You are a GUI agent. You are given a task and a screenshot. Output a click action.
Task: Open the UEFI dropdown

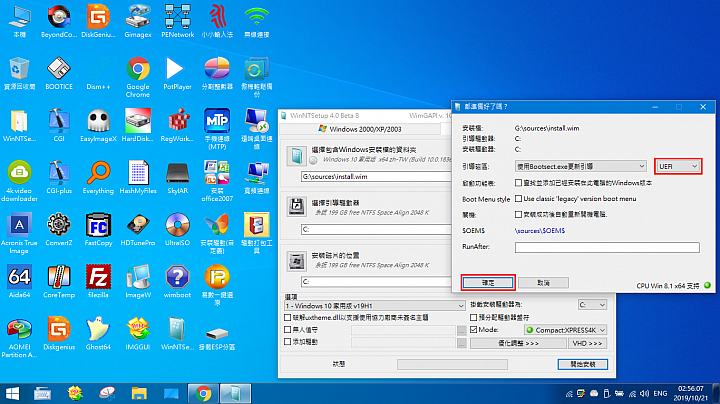tap(678, 166)
